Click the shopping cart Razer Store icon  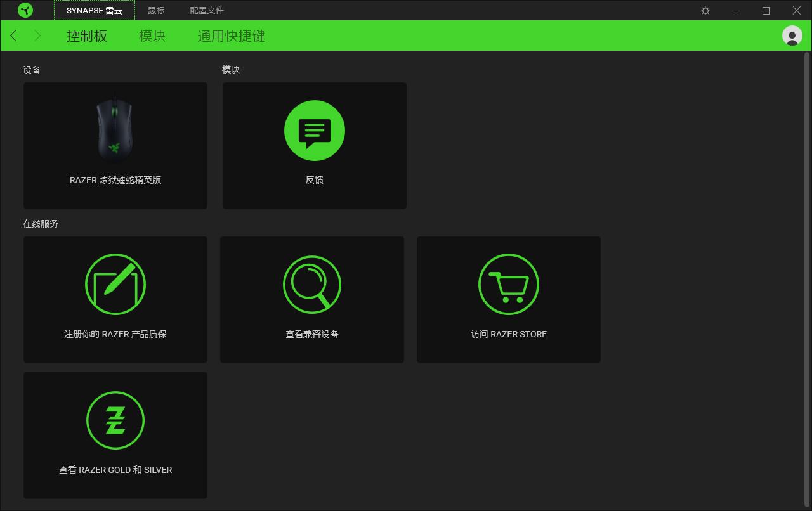point(509,285)
